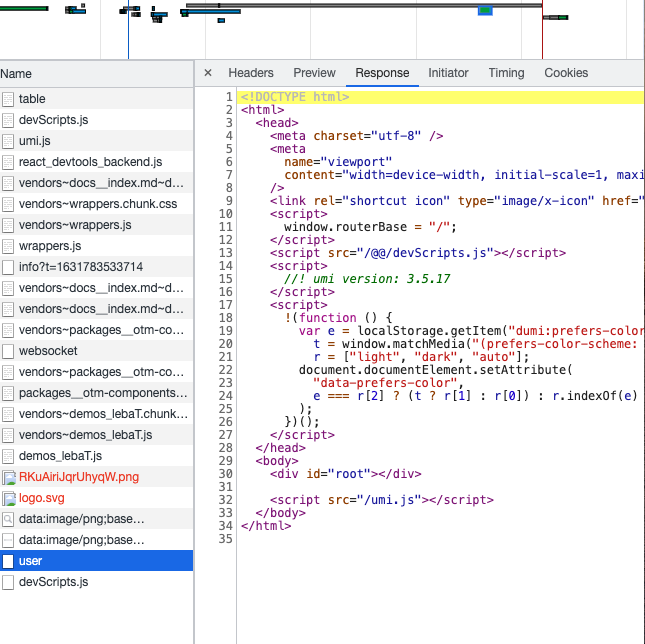Image resolution: width=645 pixels, height=644 pixels.
Task: Click file icon of table request
Action: pyautogui.click(x=8, y=99)
